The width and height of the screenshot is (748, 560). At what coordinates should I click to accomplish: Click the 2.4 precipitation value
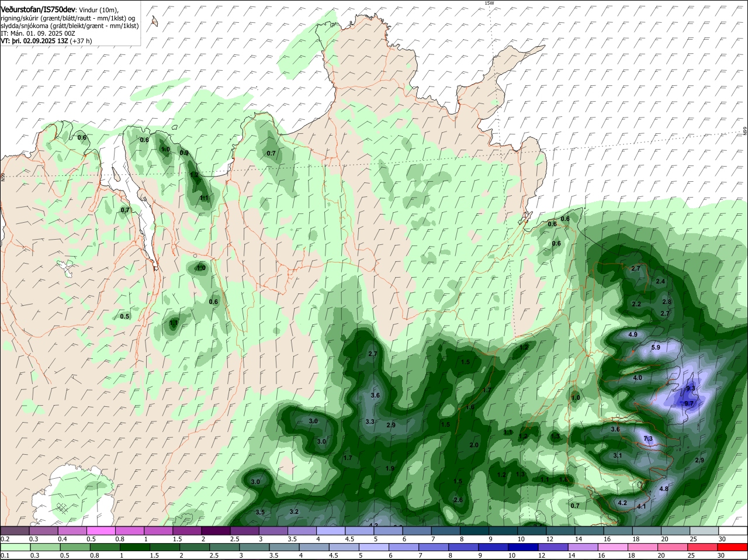660,281
